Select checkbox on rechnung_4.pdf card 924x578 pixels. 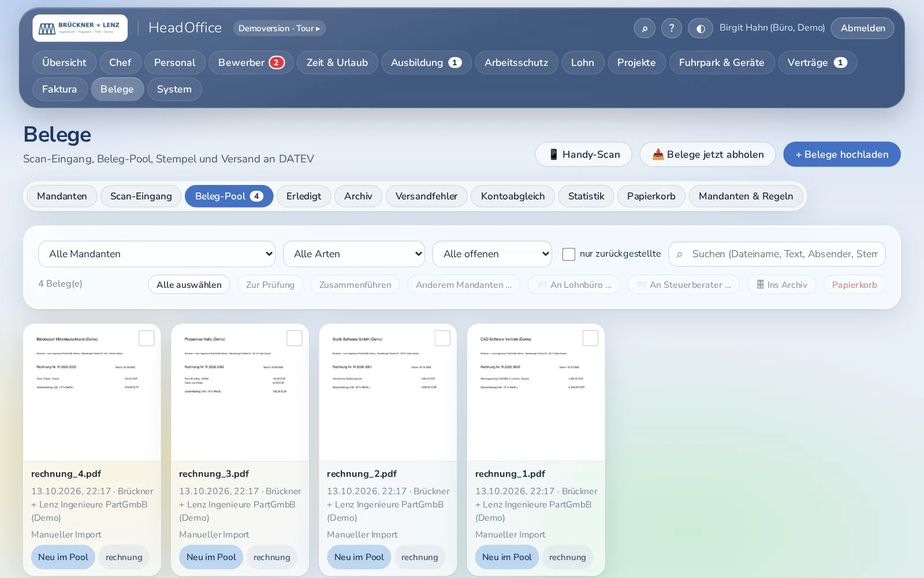(147, 338)
